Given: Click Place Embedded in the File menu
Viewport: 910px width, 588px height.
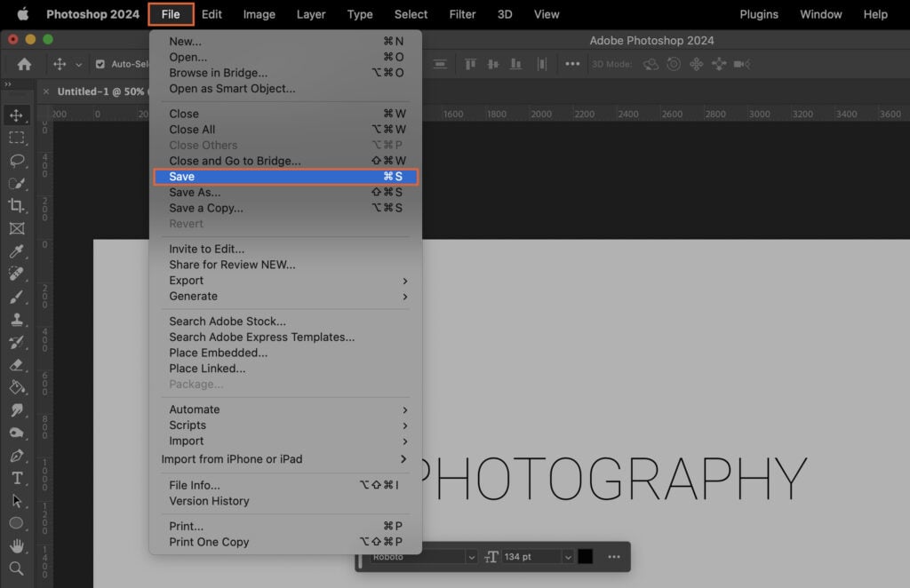Looking at the screenshot, I should pos(219,353).
